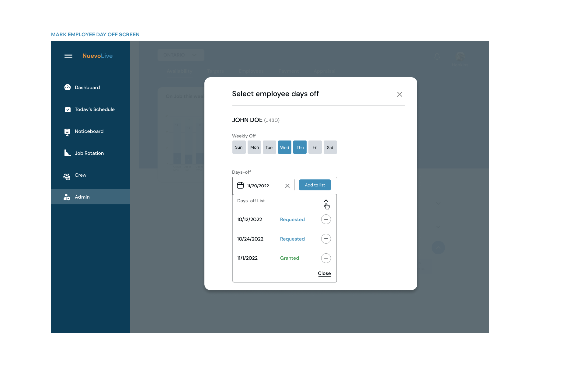Image resolution: width=584 pixels, height=392 pixels.
Task: Clear the 11/20/2022 date entry
Action: (x=287, y=186)
